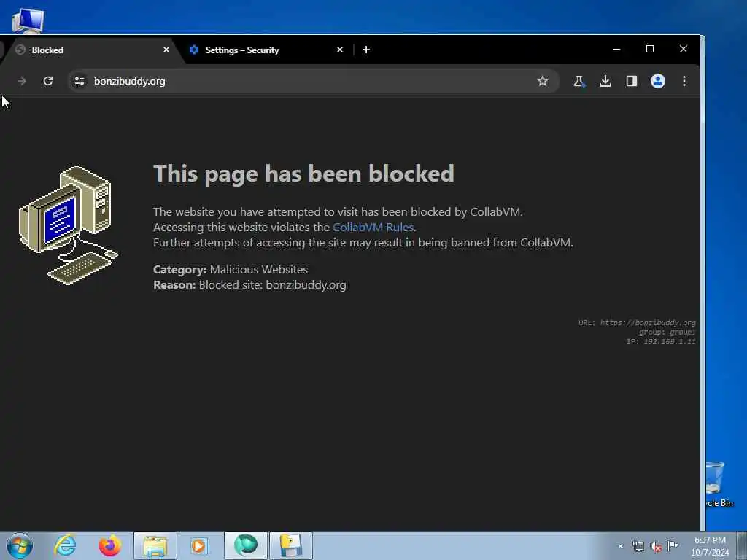Click the forward navigation arrow
Viewport: 747px width, 560px height.
click(22, 81)
